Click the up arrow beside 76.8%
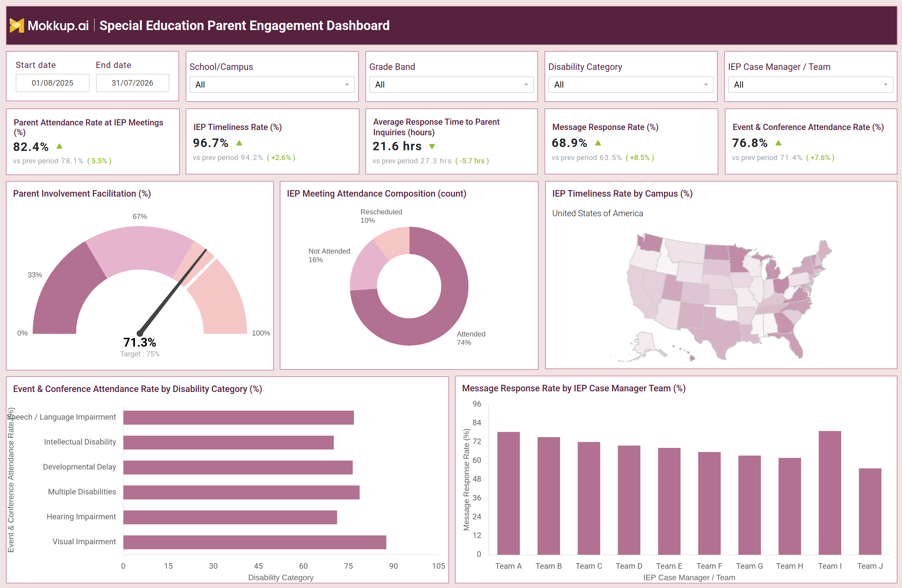 pyautogui.click(x=778, y=143)
